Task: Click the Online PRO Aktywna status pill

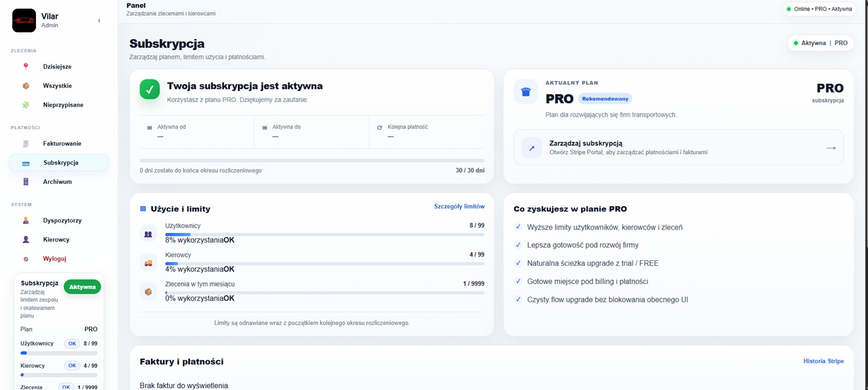Action: point(819,9)
